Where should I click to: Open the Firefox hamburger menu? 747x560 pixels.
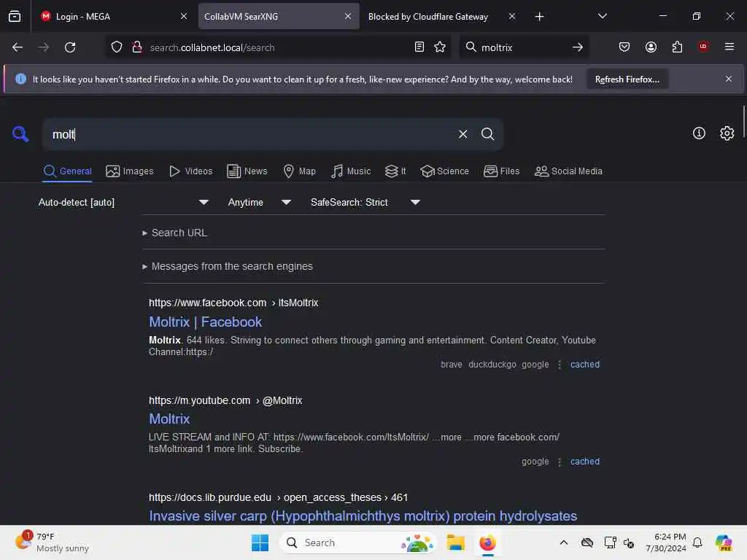729,47
